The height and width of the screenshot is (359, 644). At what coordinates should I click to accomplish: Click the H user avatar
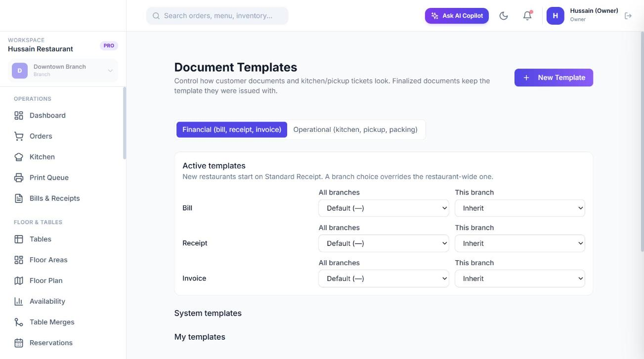[555, 16]
